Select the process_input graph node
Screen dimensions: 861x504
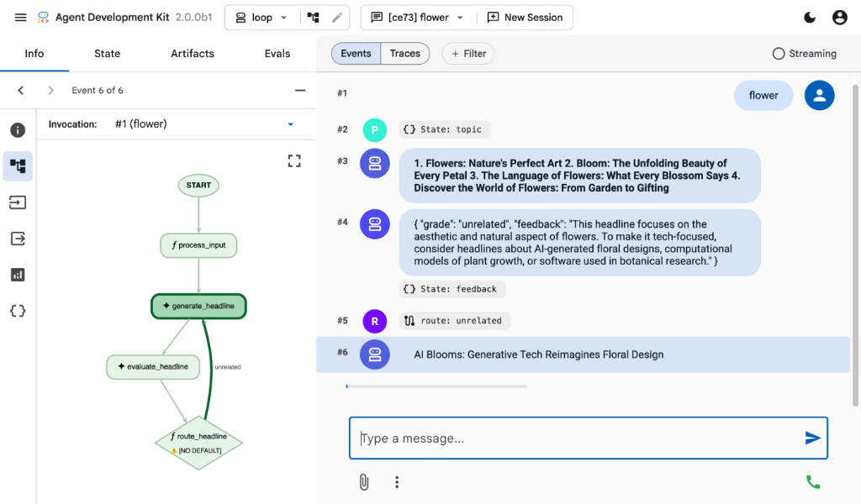198,245
